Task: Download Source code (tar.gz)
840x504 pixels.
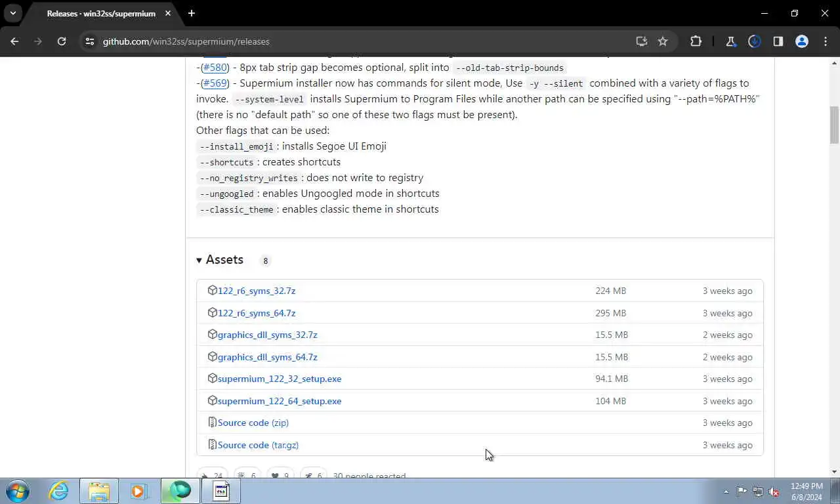Action: (x=258, y=445)
